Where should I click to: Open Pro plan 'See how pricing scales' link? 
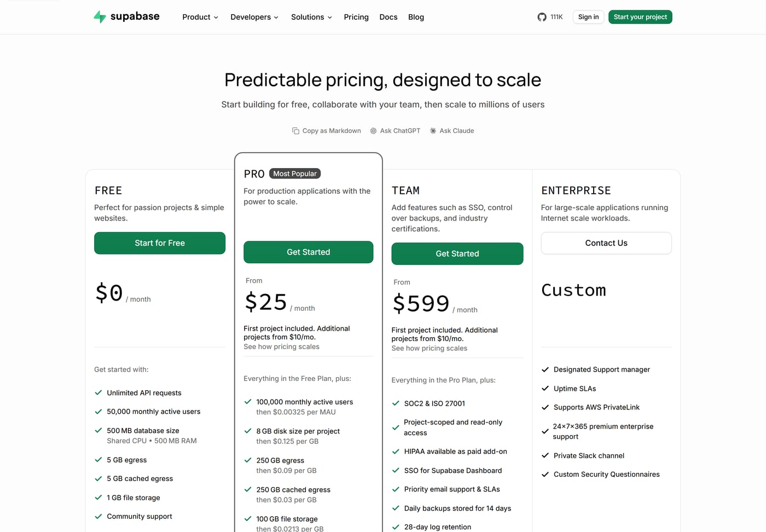[281, 346]
